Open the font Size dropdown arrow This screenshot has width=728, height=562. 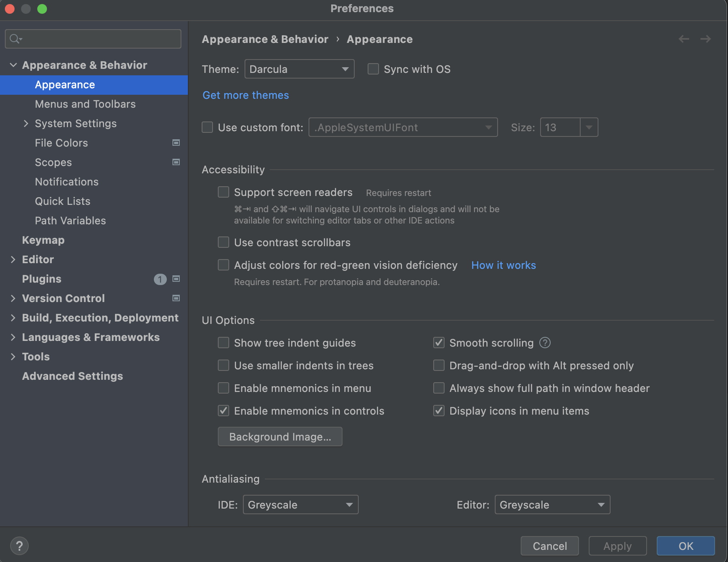tap(589, 127)
